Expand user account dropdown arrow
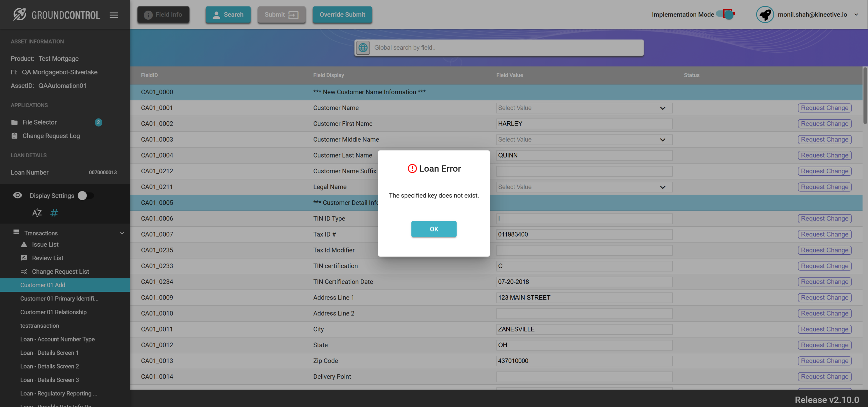The height and width of the screenshot is (407, 868). pos(856,15)
